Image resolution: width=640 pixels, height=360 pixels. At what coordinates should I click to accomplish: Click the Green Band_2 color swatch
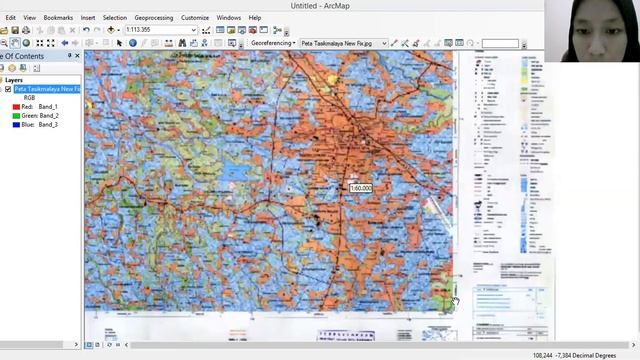point(16,116)
